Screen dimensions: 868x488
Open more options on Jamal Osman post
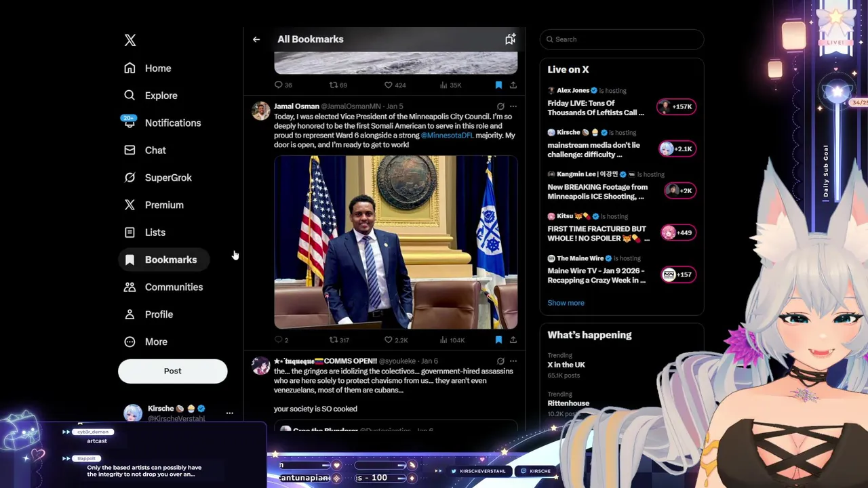tap(513, 106)
